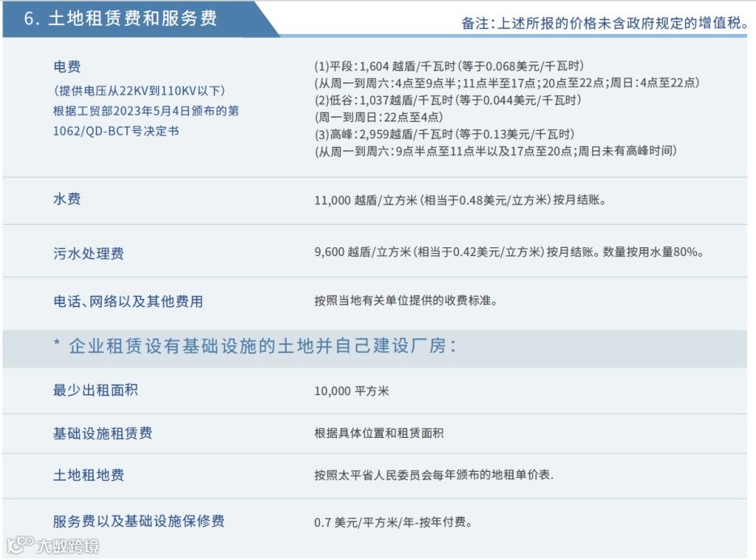Click the value '10,000 平方米'

(351, 390)
